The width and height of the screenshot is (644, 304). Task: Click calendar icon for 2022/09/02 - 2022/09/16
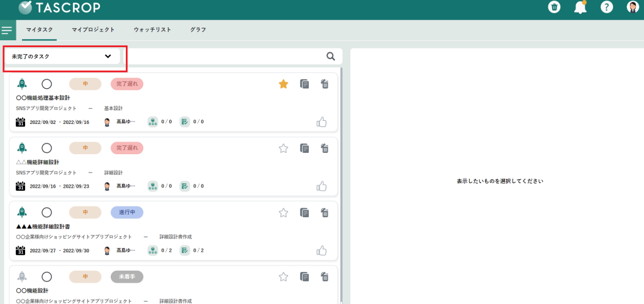click(21, 122)
